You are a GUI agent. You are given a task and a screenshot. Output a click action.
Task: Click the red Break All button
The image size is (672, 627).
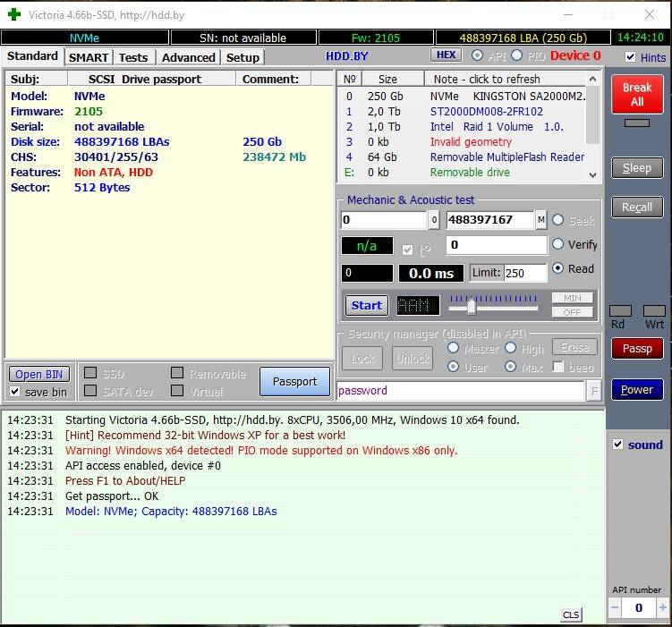(637, 95)
